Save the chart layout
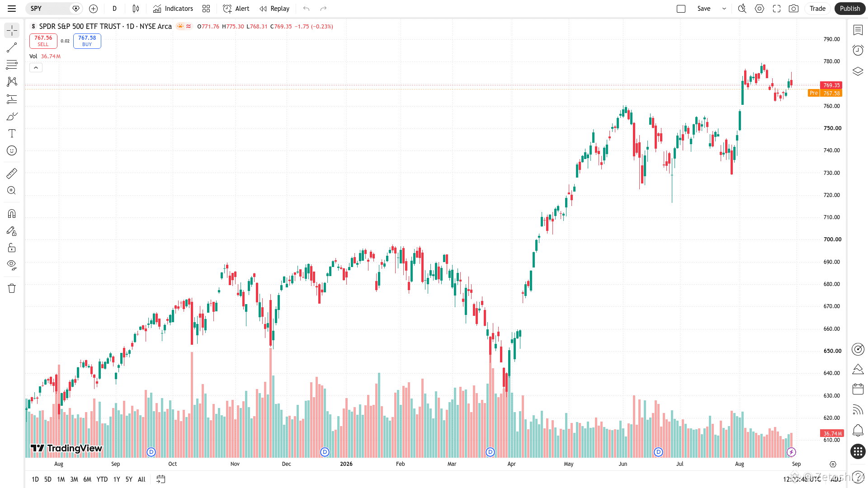 (704, 9)
